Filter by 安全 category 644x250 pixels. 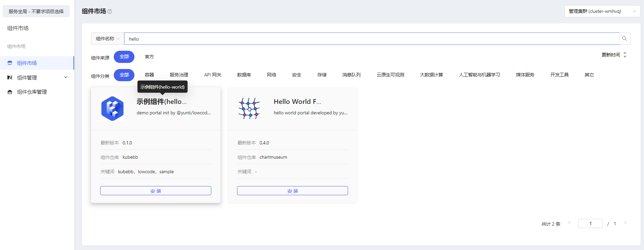pos(297,75)
